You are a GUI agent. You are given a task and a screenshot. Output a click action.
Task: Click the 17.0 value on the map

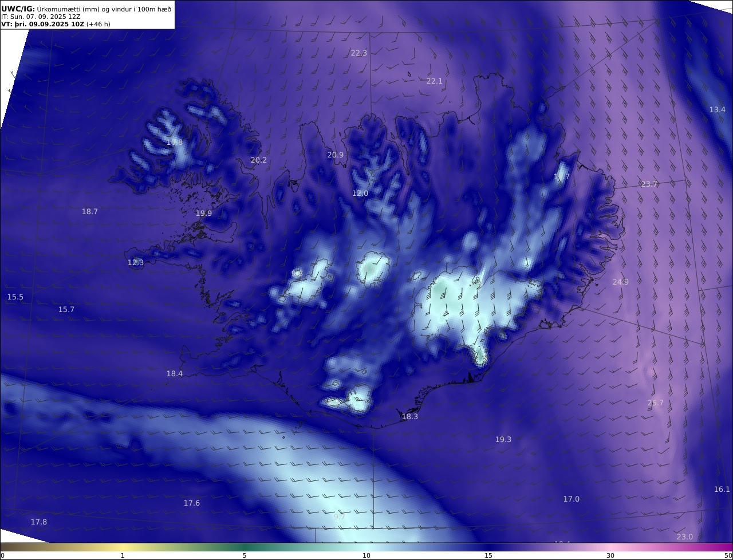click(572, 499)
